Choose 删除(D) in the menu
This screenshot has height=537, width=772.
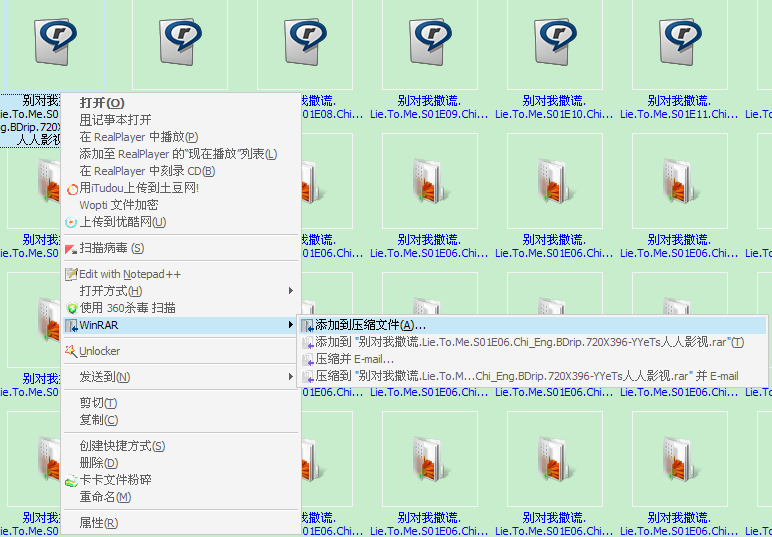(x=181, y=463)
